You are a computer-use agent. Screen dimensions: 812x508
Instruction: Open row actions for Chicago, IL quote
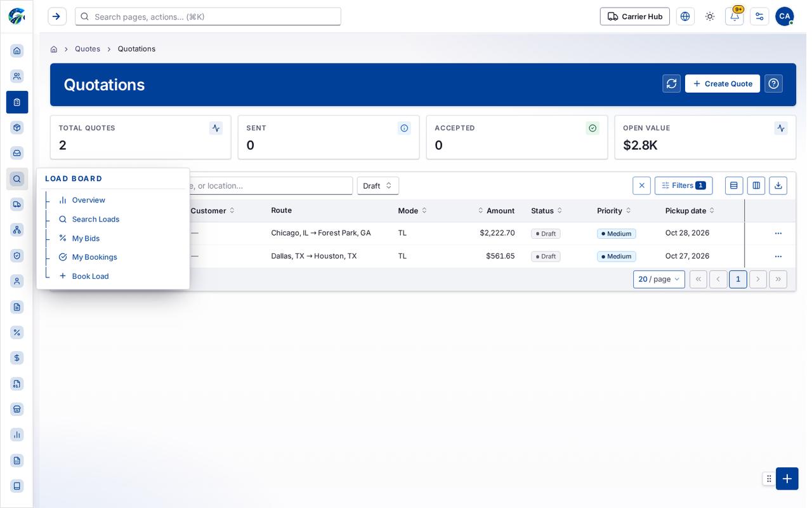coord(778,234)
